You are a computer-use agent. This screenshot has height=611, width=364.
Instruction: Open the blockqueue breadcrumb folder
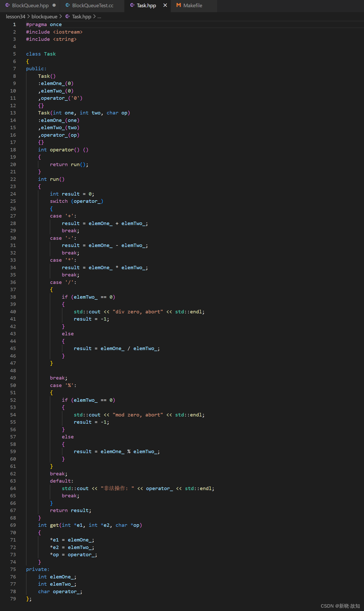point(44,17)
